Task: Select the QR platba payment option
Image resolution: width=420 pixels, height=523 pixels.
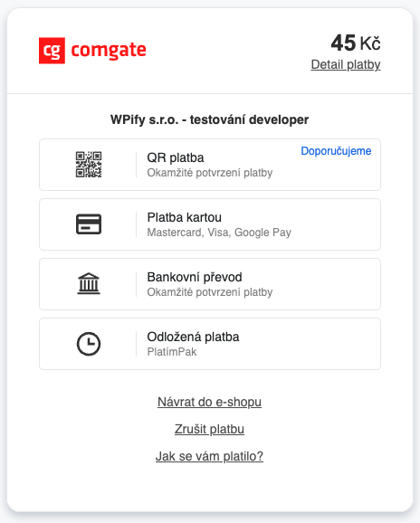Action: (x=210, y=165)
